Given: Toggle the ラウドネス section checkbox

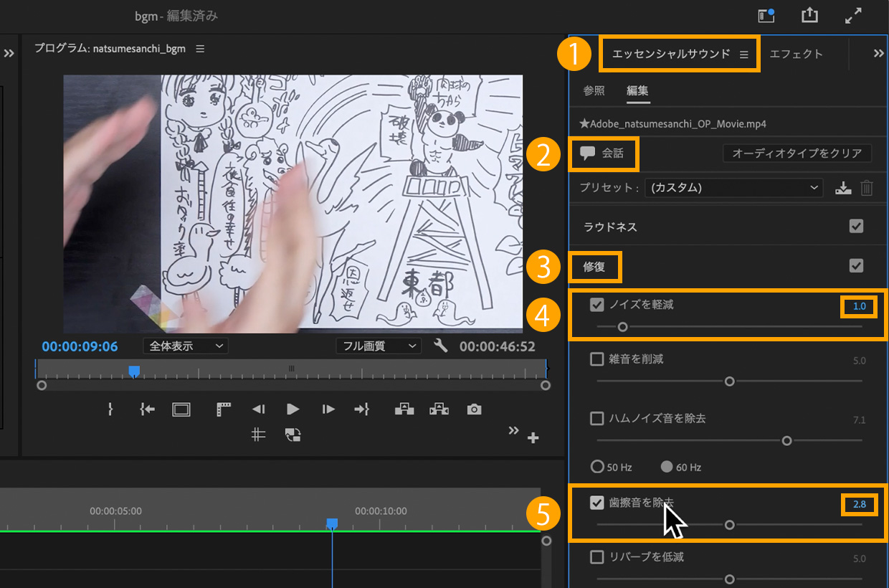Looking at the screenshot, I should (x=856, y=227).
